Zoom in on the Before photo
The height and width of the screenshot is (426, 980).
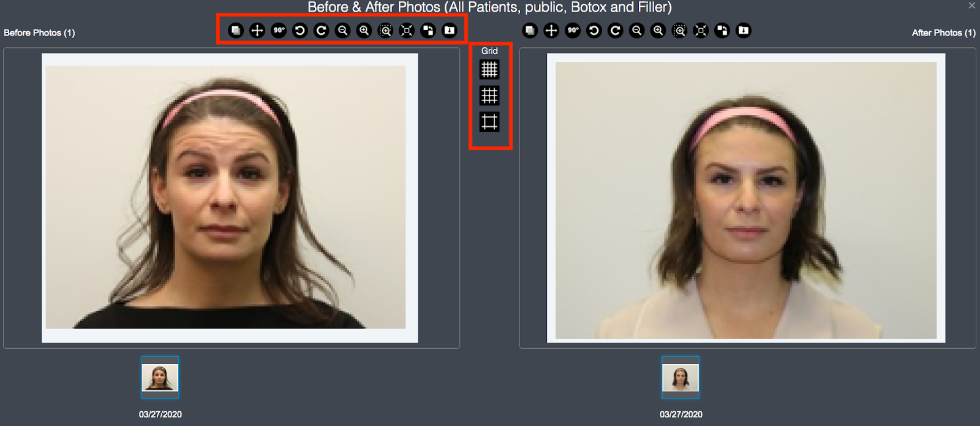[364, 30]
